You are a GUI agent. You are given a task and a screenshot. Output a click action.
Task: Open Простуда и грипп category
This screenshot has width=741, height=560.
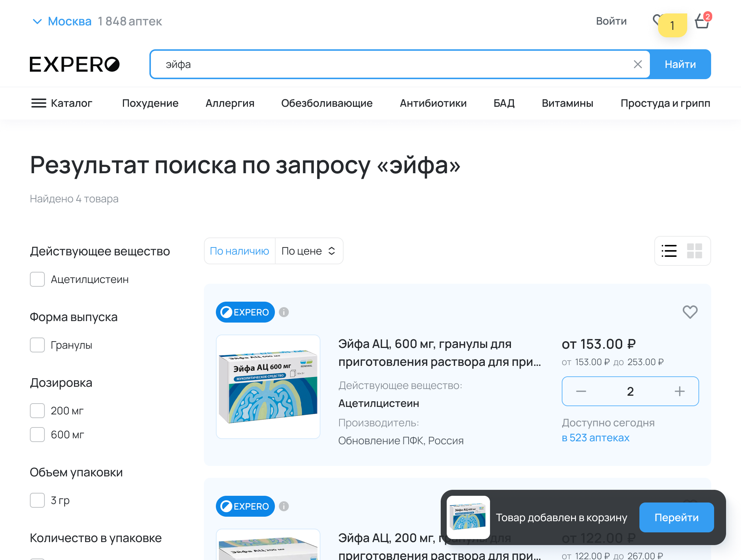(x=665, y=103)
